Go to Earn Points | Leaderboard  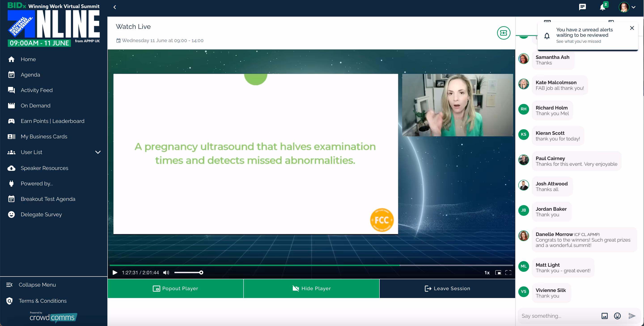(53, 121)
